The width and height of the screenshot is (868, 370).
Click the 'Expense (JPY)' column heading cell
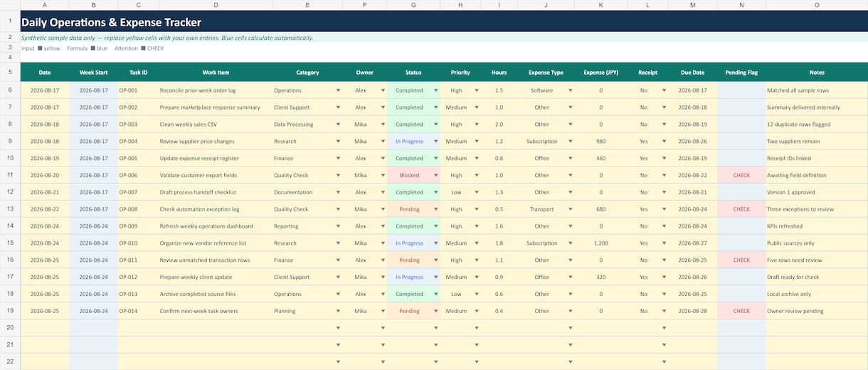point(601,73)
